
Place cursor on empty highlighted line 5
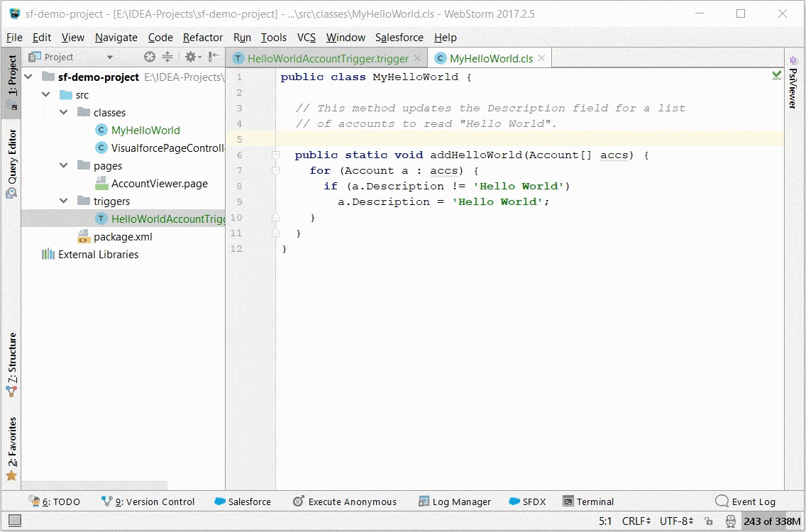point(529,139)
